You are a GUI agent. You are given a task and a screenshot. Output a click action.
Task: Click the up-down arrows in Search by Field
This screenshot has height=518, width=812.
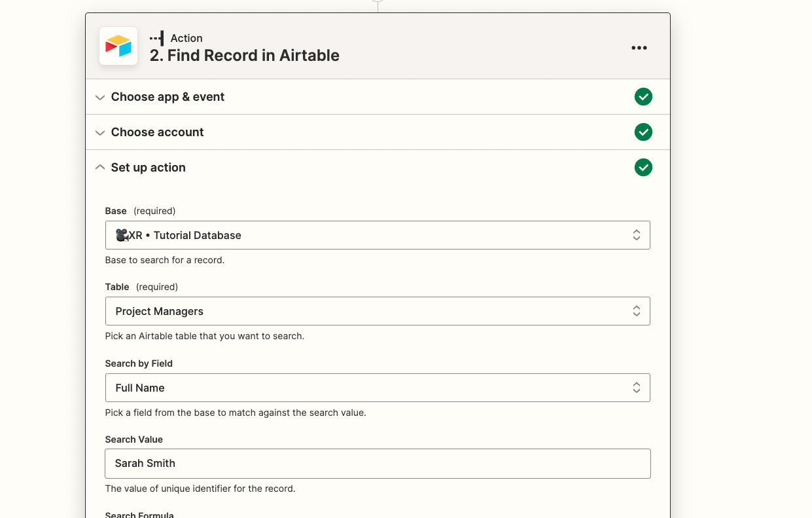(x=636, y=388)
